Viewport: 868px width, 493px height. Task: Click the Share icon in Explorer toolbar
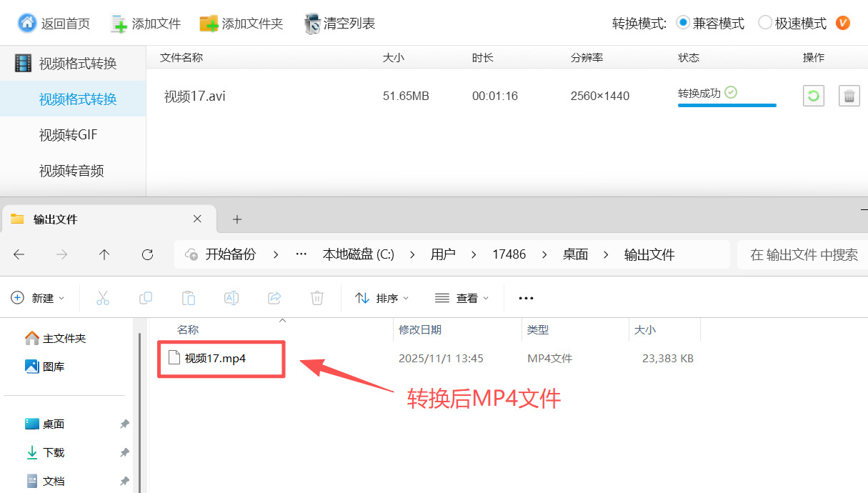(274, 298)
